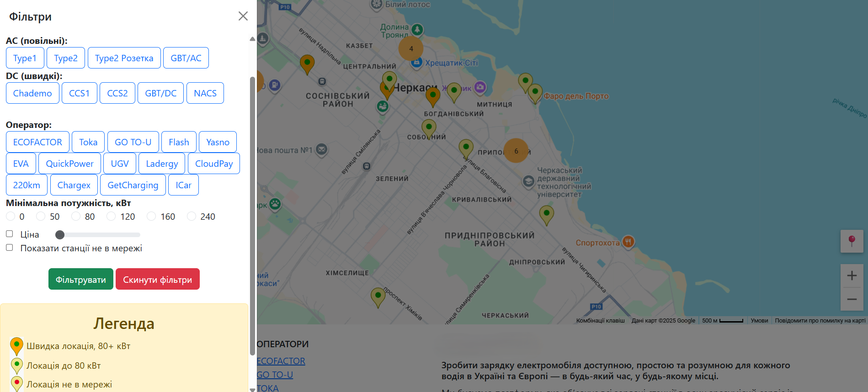The width and height of the screenshot is (868, 392).
Task: Open the TOKA operator link
Action: (x=268, y=388)
